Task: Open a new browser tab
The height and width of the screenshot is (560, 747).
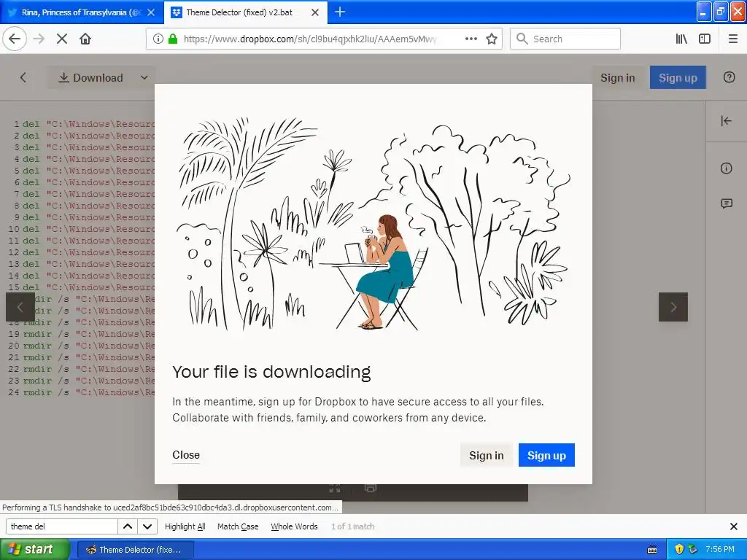Action: (340, 12)
